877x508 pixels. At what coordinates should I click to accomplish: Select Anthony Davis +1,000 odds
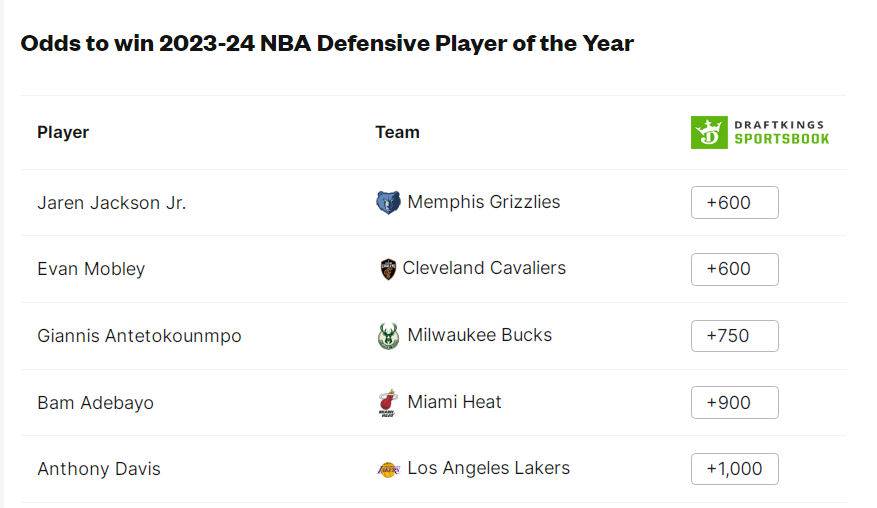point(734,469)
